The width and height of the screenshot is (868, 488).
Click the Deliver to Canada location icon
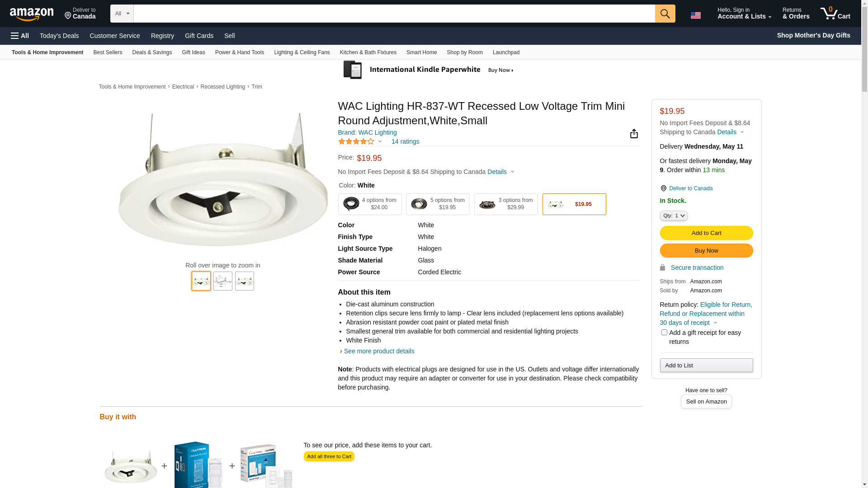pyautogui.click(x=663, y=188)
